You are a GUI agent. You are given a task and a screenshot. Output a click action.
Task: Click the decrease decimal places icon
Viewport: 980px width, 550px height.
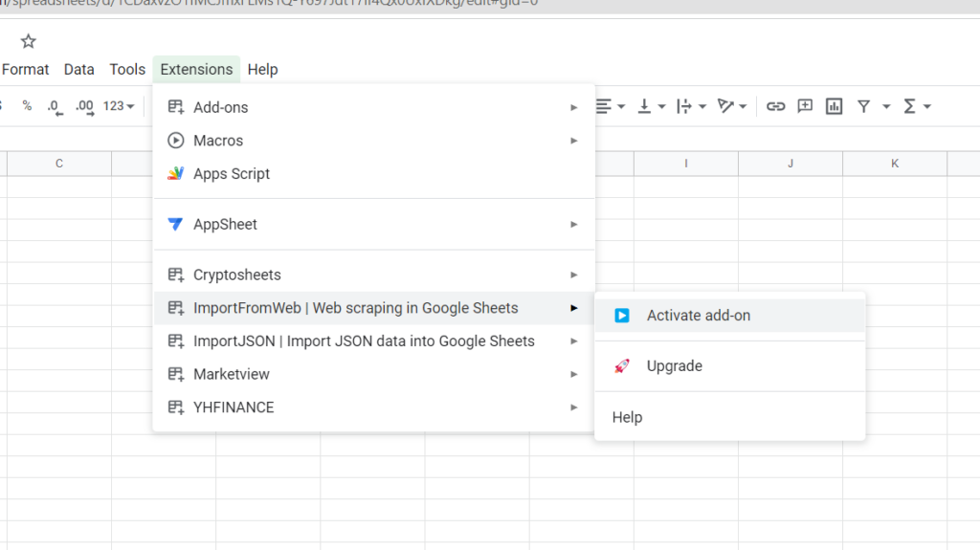click(x=54, y=106)
